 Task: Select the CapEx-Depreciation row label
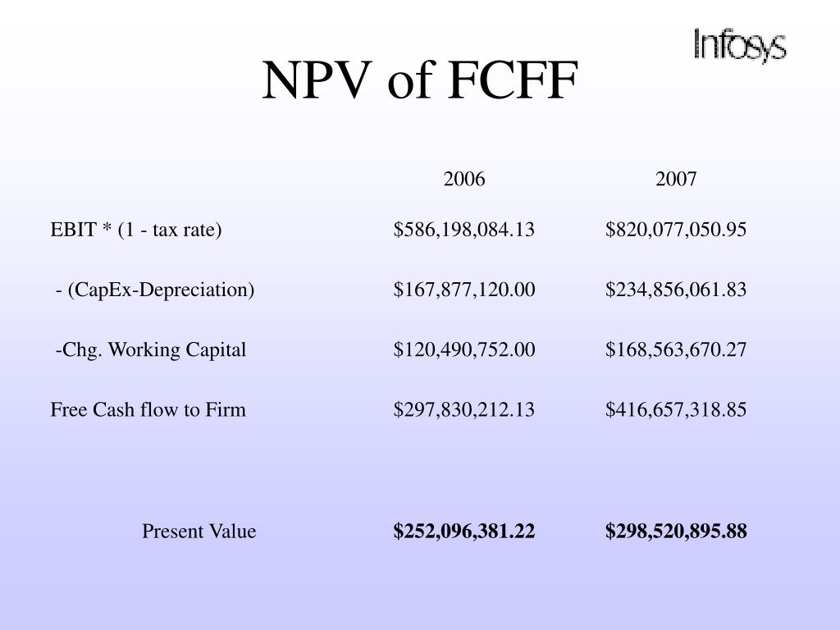coord(155,290)
